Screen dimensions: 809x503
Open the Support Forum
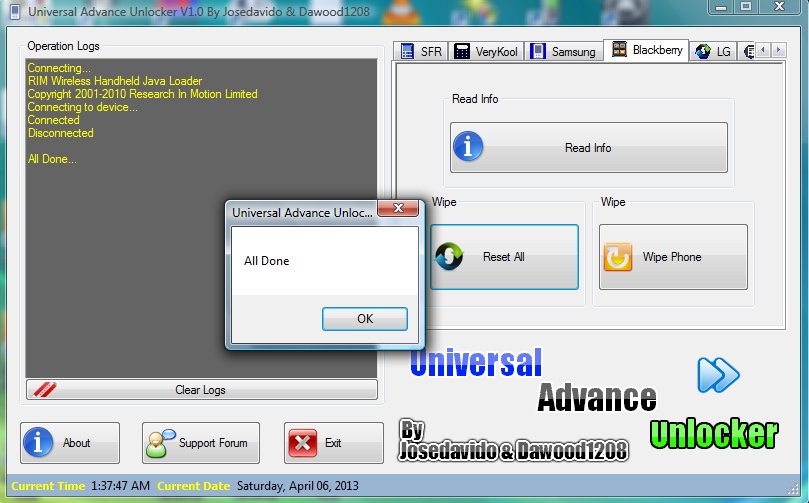click(201, 443)
